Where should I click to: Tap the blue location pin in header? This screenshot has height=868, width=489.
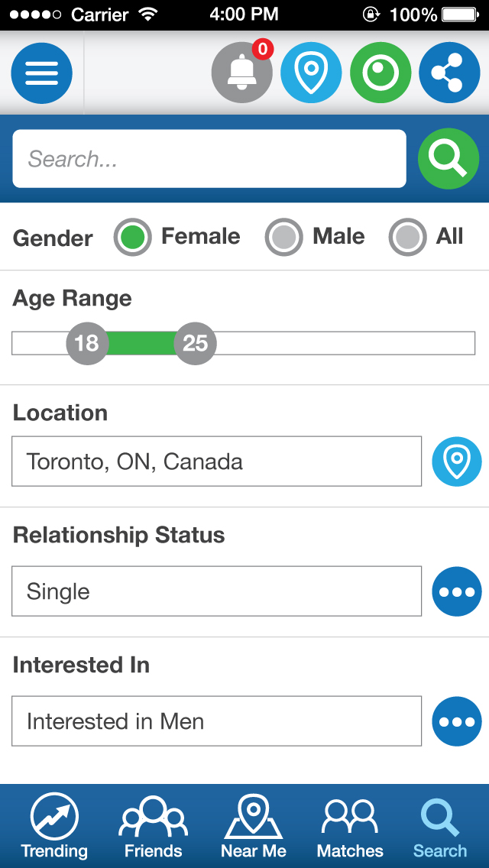[311, 73]
